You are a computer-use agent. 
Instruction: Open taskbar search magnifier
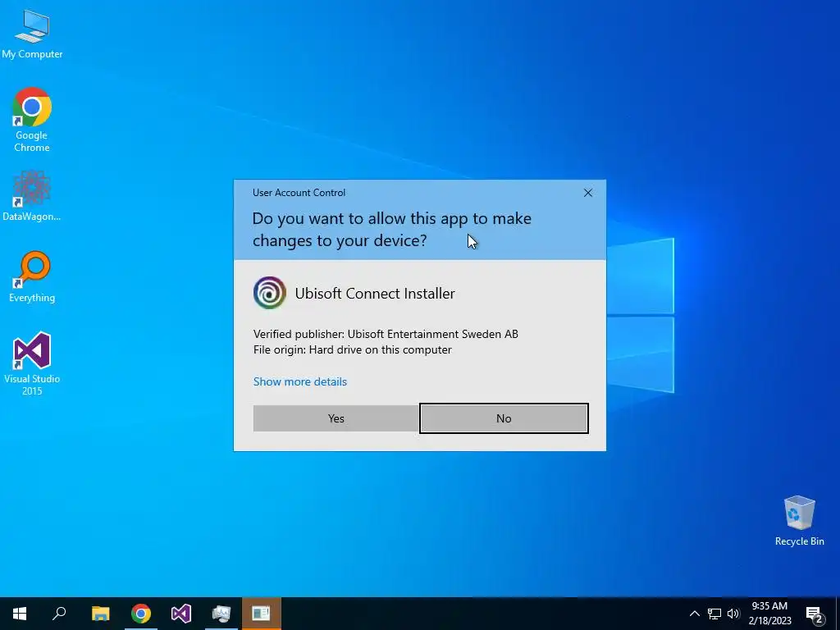click(x=59, y=614)
